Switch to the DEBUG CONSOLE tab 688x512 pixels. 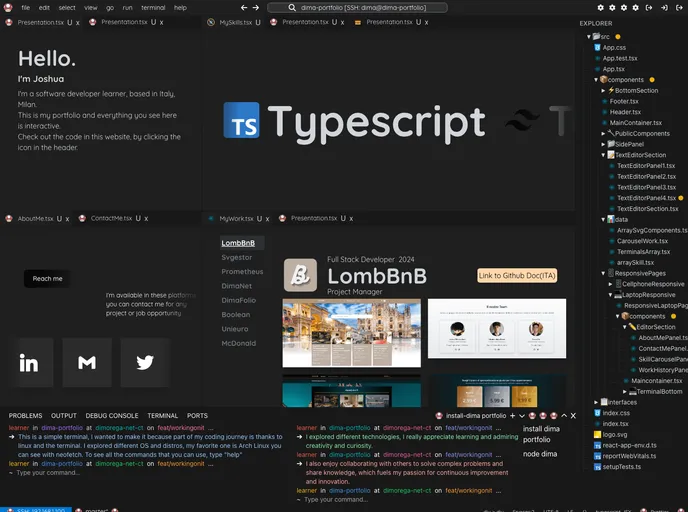pyautogui.click(x=112, y=415)
